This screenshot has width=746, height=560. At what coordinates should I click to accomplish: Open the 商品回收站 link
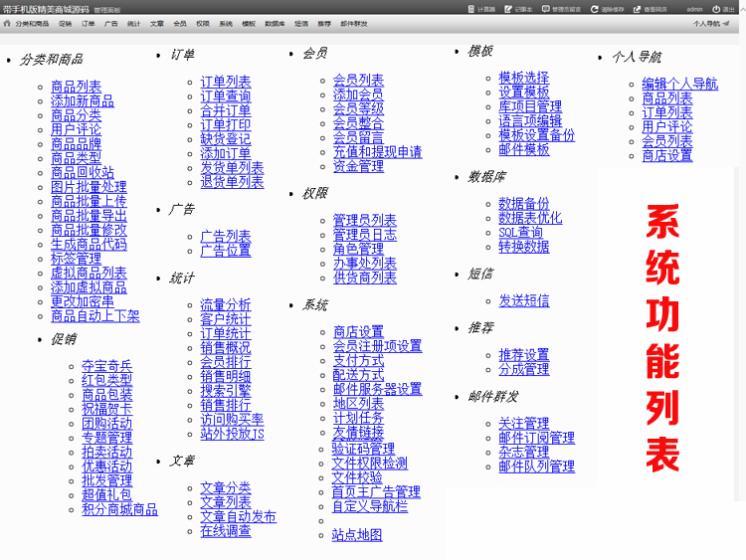tap(83, 173)
